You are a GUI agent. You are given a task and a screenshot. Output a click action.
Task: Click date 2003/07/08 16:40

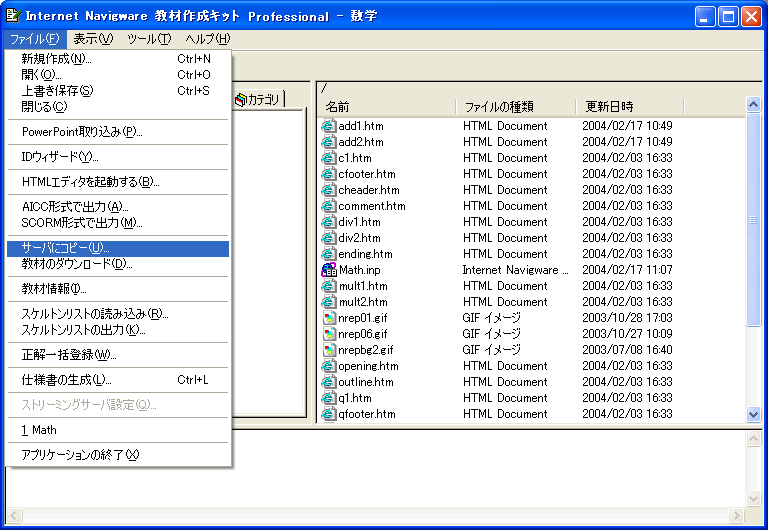[x=627, y=350]
